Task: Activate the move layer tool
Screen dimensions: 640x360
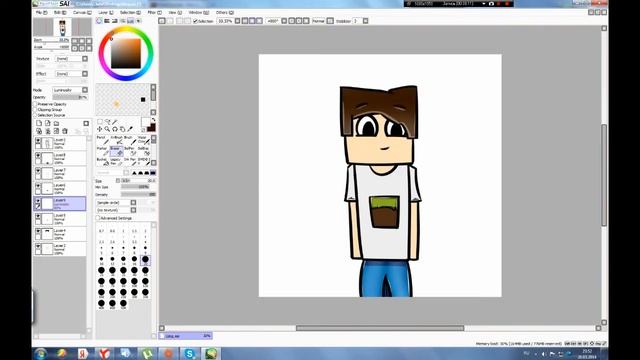Action: click(100, 129)
